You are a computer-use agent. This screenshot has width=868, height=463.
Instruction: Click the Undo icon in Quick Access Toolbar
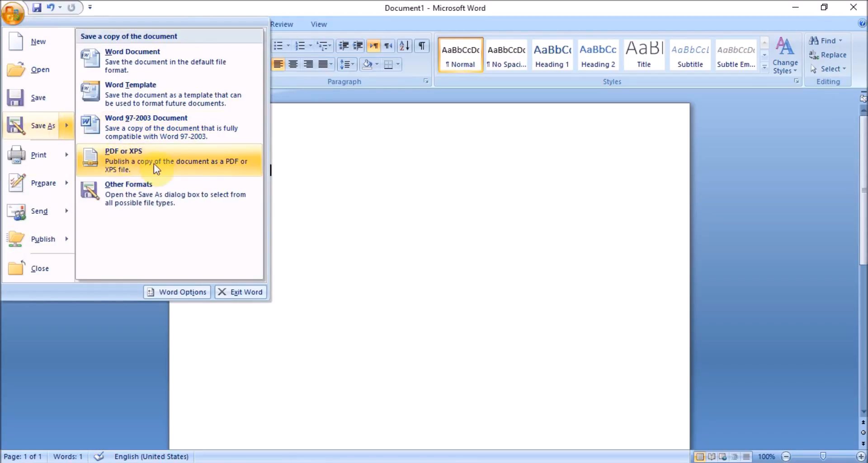[x=51, y=8]
